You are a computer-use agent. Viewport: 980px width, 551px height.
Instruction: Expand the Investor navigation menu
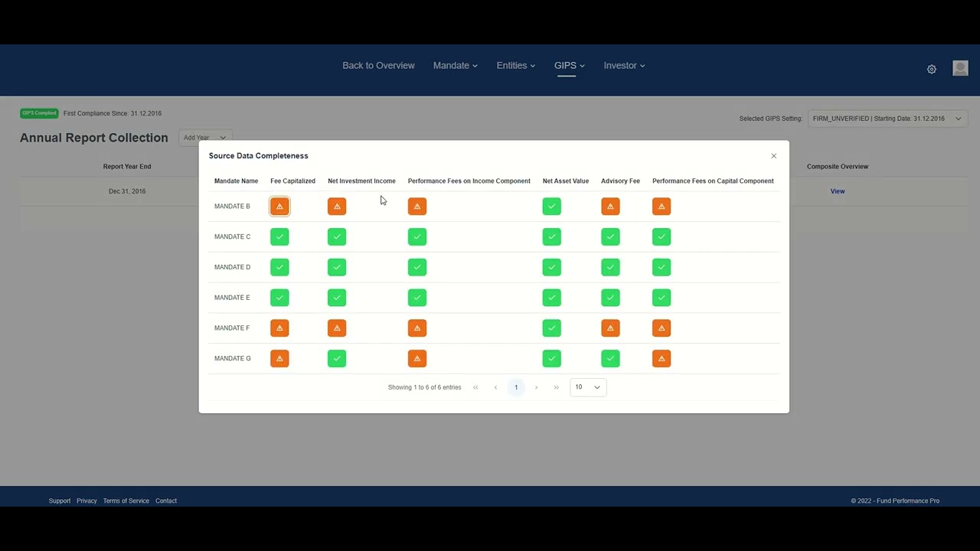tap(624, 66)
